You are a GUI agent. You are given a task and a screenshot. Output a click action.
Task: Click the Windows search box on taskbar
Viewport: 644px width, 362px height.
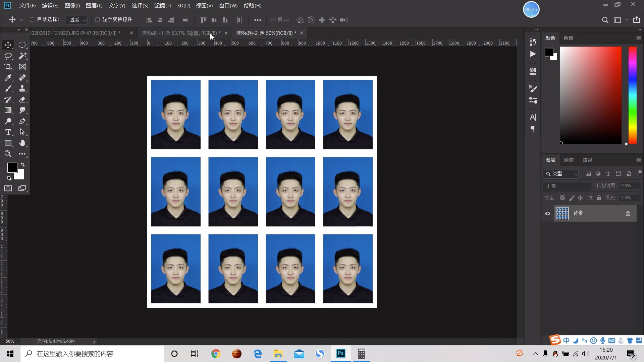(x=93, y=354)
